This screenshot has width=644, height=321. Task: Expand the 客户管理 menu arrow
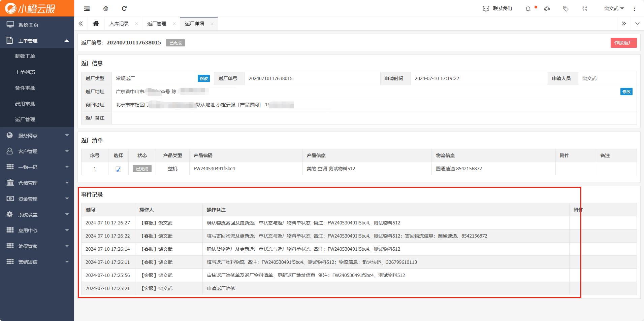(x=67, y=151)
